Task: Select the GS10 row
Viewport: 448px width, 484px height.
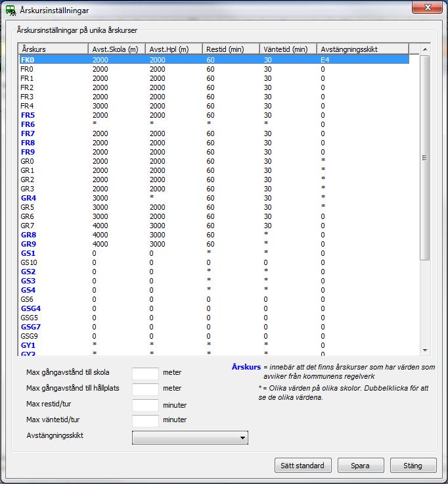Action: coord(214,262)
